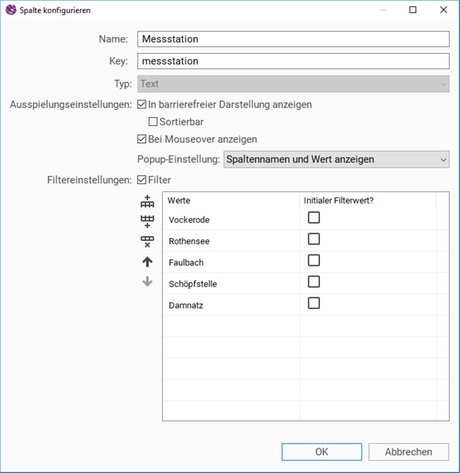Open the Popup-Einstellung dropdown
The image size is (460, 473).
[336, 159]
